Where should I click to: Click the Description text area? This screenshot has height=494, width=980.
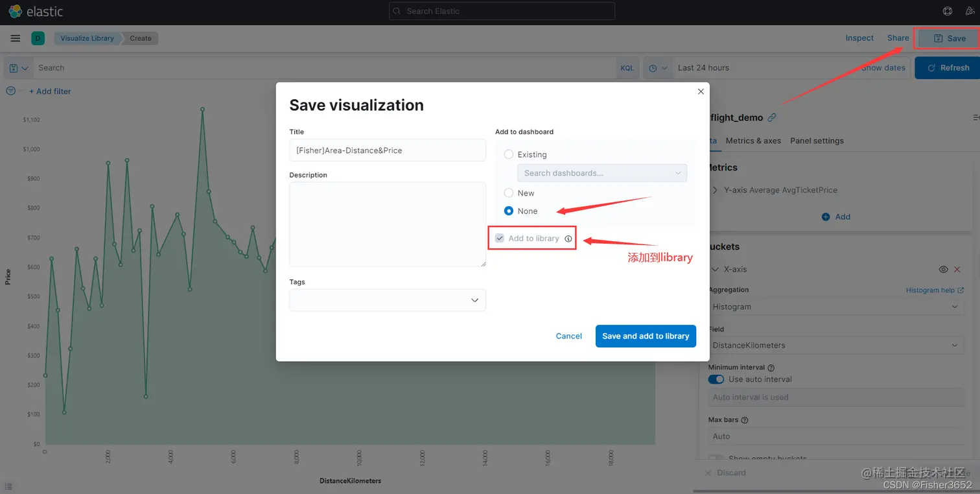pos(388,224)
